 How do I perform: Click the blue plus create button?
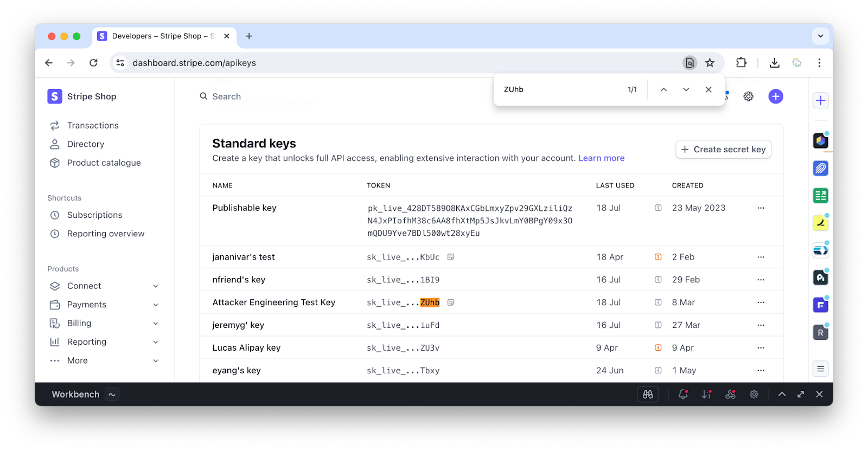(775, 96)
